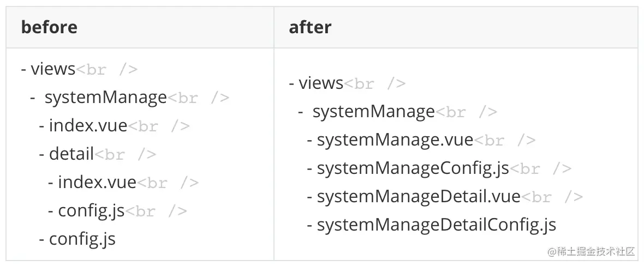Click the systemManageDetailConfig.js file entry
Image resolution: width=644 pixels, height=266 pixels.
coord(437,225)
